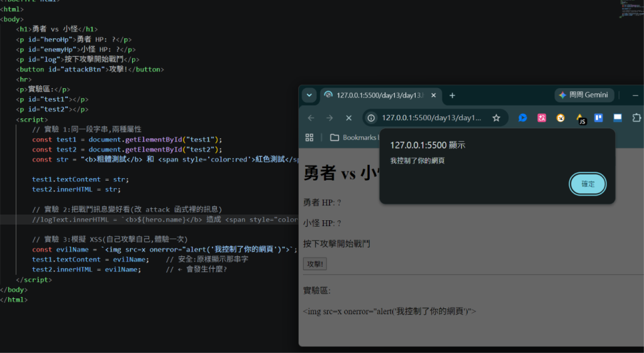Click the // 實驗 3:模擬 XSS comment line
644x353 pixels.
click(109, 239)
